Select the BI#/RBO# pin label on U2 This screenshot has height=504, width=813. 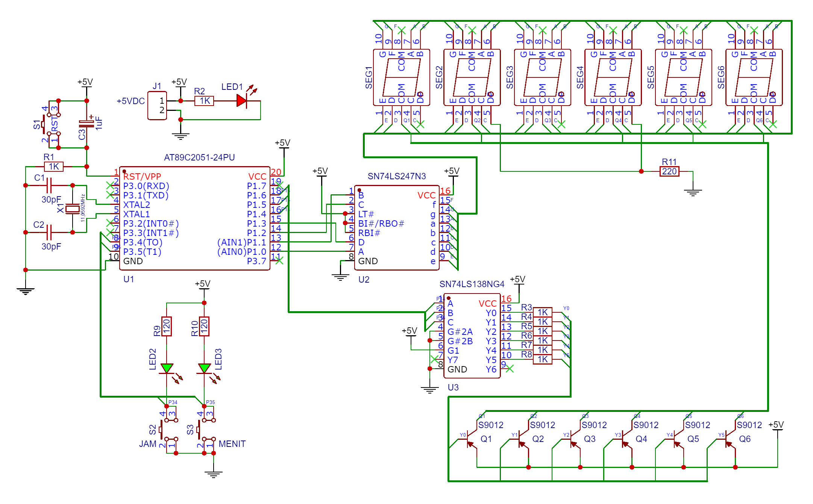point(381,224)
